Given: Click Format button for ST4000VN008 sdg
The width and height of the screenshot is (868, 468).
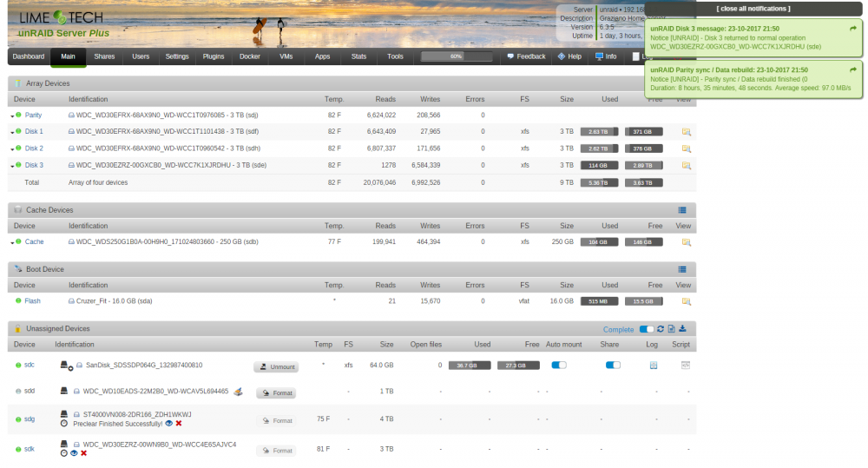Looking at the screenshot, I should click(x=276, y=420).
